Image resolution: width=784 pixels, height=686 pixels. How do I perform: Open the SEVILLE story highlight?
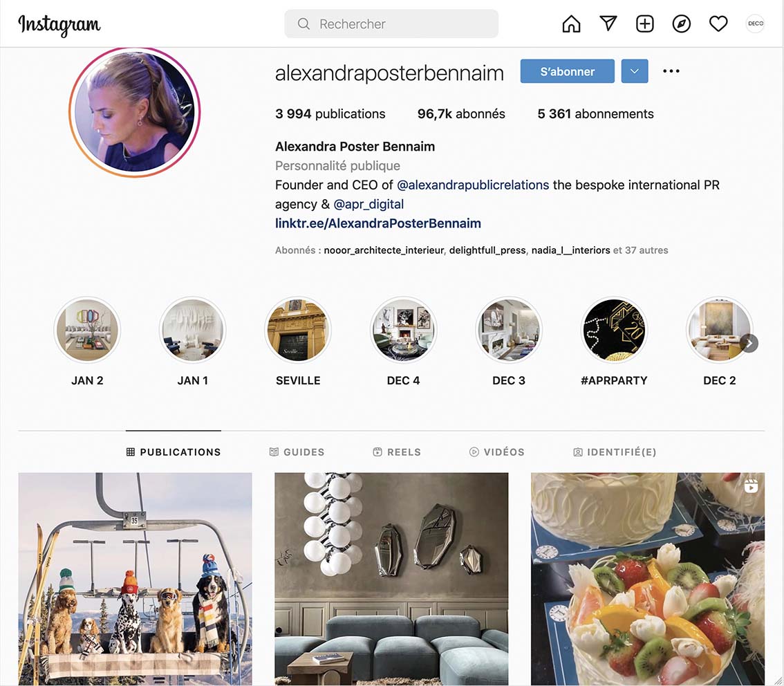click(x=298, y=330)
